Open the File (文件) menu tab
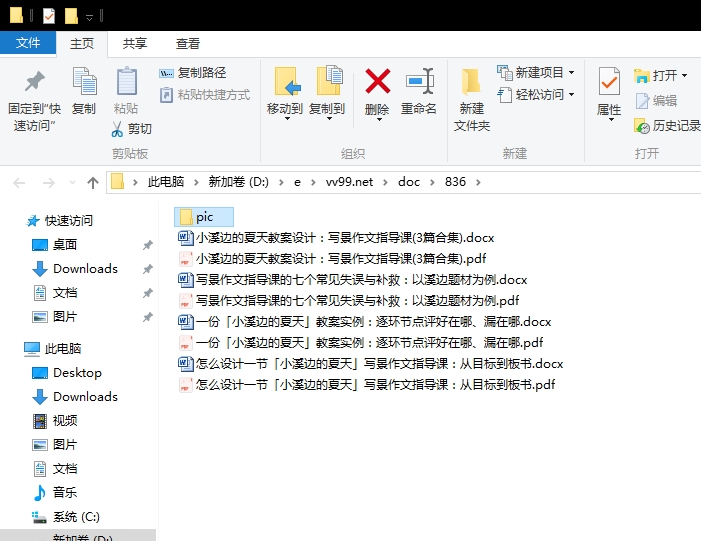701x541 pixels. [28, 43]
